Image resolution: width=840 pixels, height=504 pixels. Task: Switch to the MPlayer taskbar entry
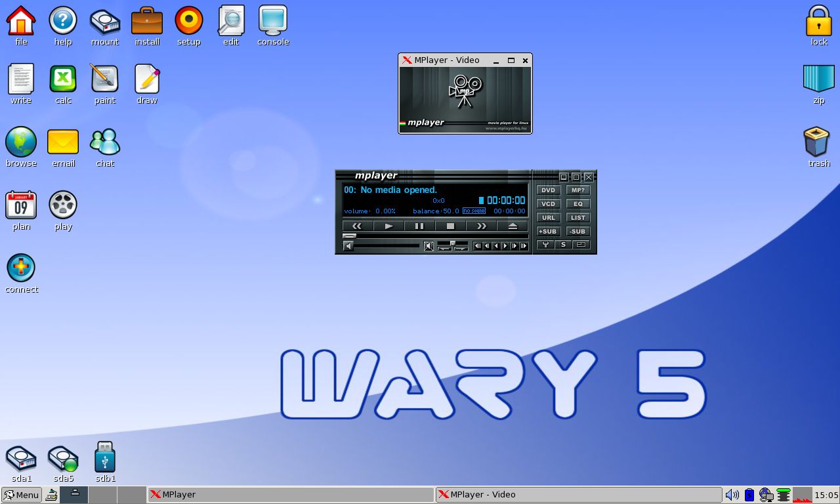pyautogui.click(x=290, y=495)
